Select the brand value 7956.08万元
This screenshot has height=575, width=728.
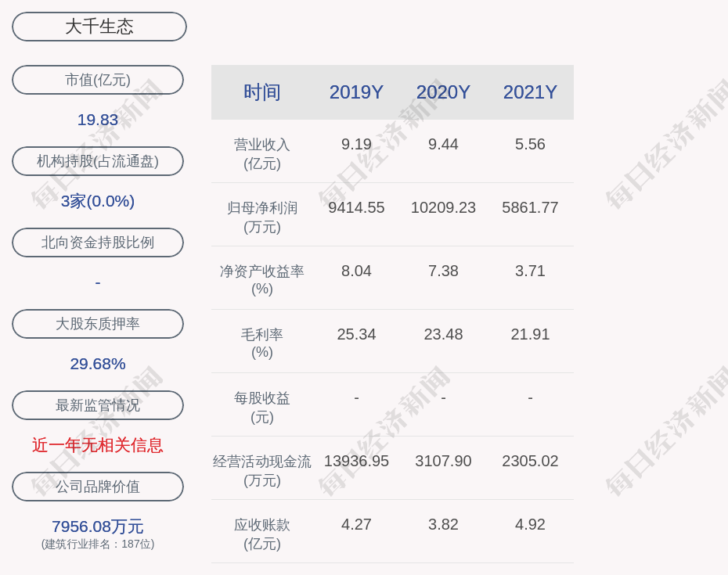pos(98,526)
